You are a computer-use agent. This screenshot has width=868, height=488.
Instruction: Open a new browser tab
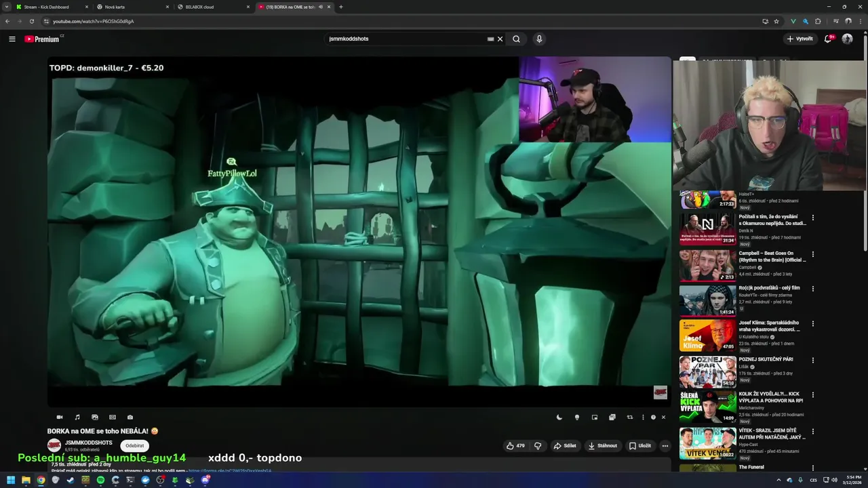pyautogui.click(x=341, y=7)
